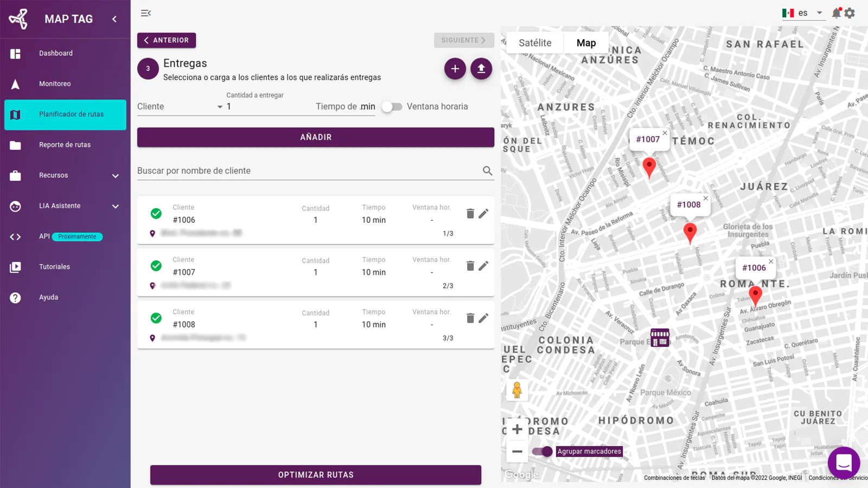Image resolution: width=868 pixels, height=488 pixels.
Task: Toggle the hamburger sidebar menu
Action: (x=145, y=13)
